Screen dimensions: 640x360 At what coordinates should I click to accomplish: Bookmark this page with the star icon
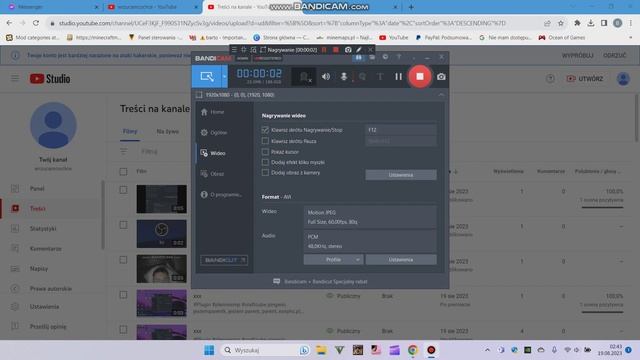tap(561, 23)
